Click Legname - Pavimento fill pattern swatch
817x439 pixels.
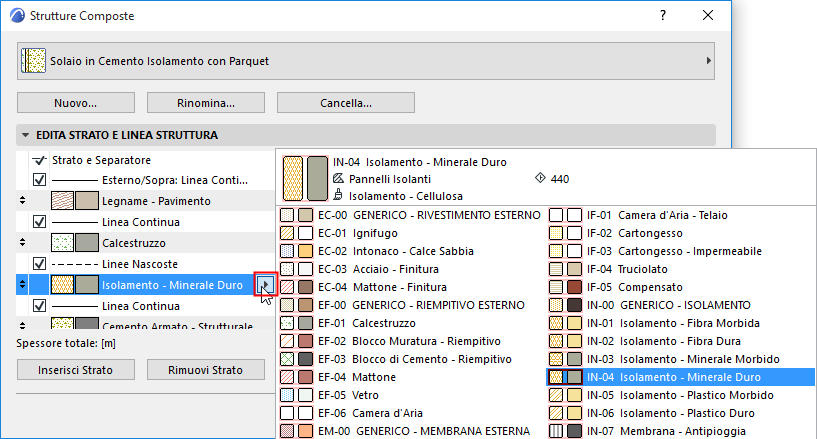63,201
